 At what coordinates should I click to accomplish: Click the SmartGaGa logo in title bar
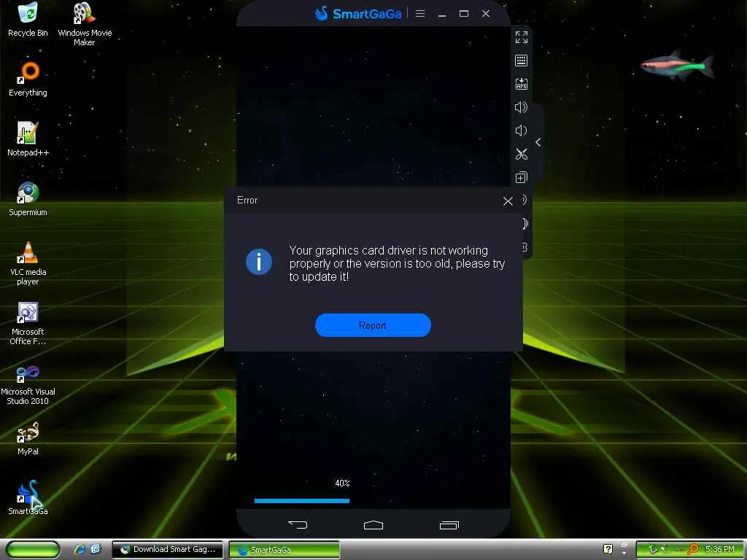(358, 13)
